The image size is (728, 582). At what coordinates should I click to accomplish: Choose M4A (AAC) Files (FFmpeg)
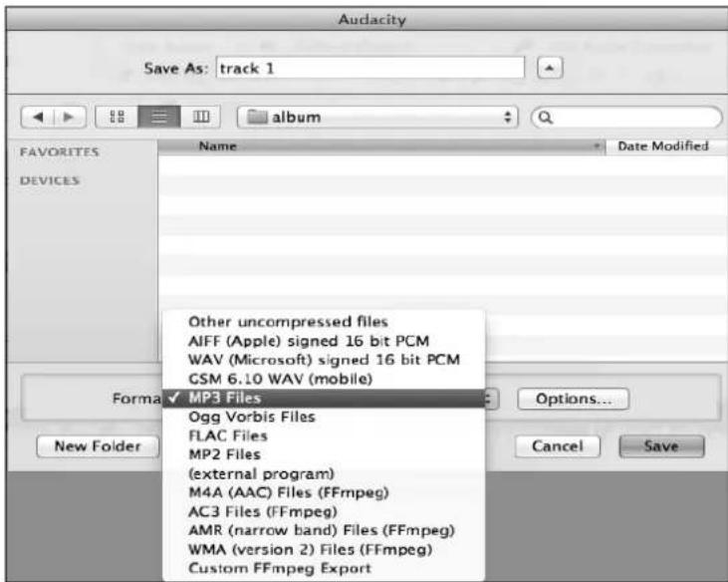click(324, 492)
